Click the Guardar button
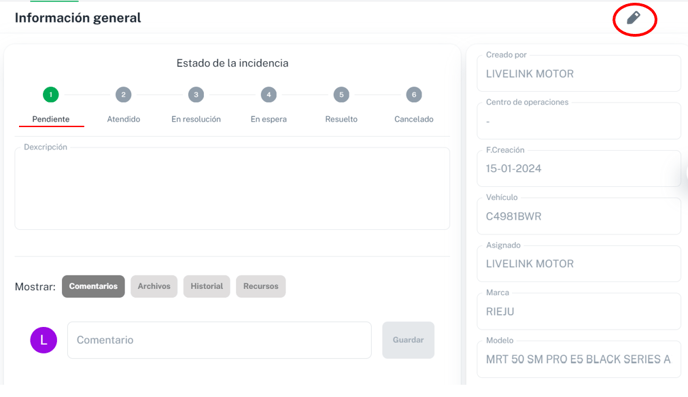Screen dimensions: 688x397 tap(408, 340)
